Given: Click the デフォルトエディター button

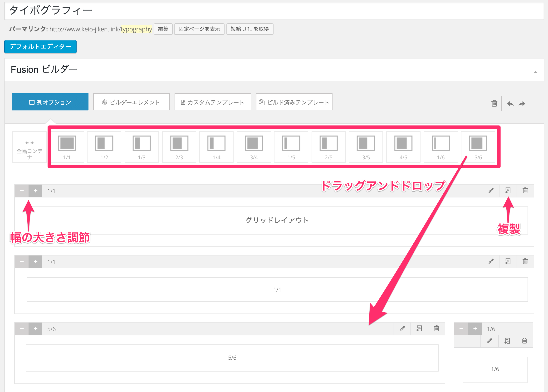Looking at the screenshot, I should (40, 47).
